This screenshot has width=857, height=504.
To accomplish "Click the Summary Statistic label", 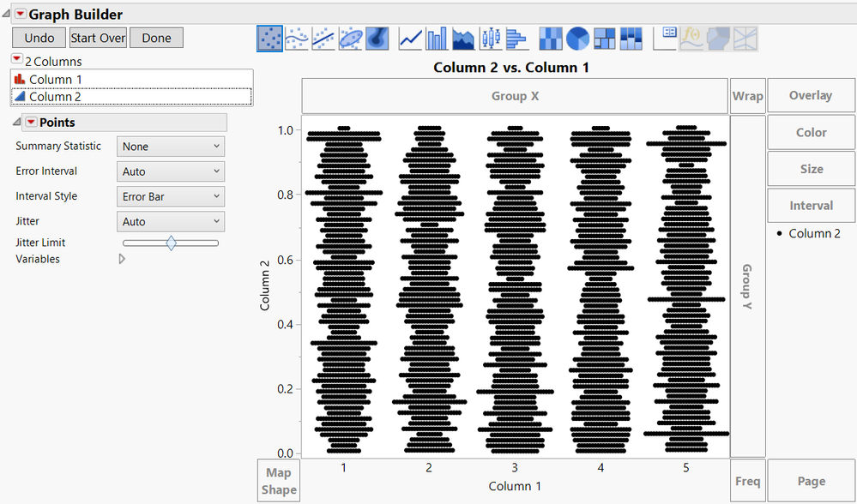I will (58, 146).
